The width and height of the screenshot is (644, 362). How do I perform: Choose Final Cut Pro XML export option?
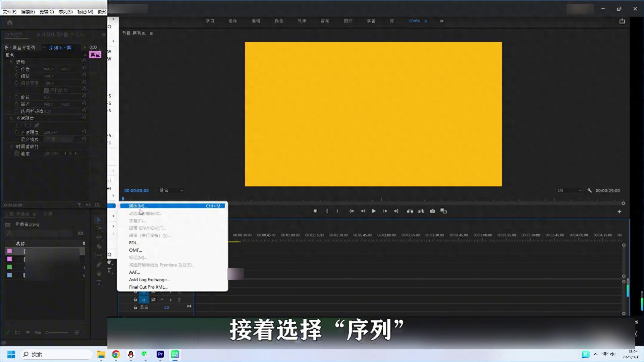click(148, 287)
